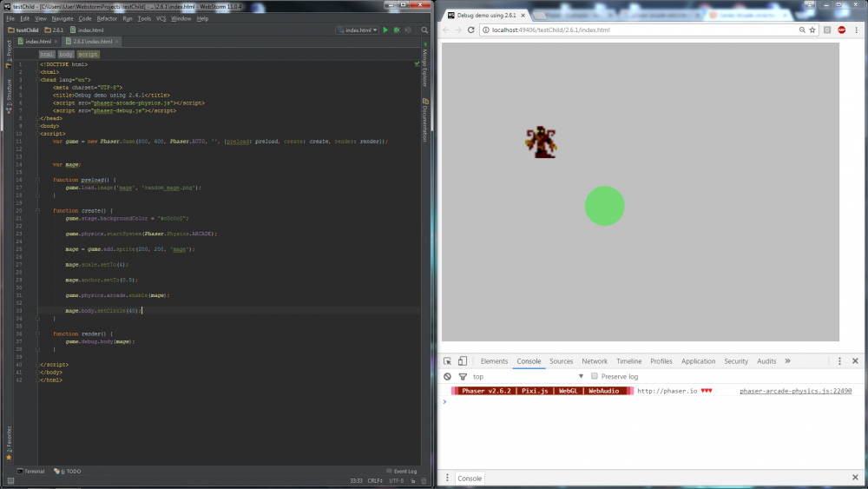Viewport: 868px width, 489px height.
Task: Change the UTF-8 file encoding
Action: (397, 480)
